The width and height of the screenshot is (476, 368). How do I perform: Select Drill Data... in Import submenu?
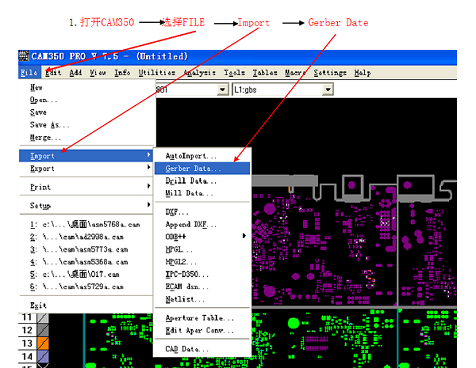[202, 181]
